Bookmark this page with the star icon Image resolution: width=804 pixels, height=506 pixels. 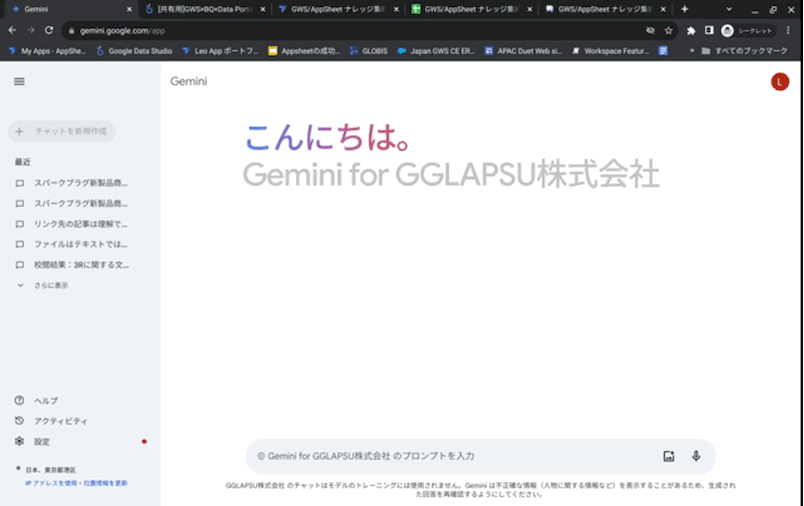669,31
